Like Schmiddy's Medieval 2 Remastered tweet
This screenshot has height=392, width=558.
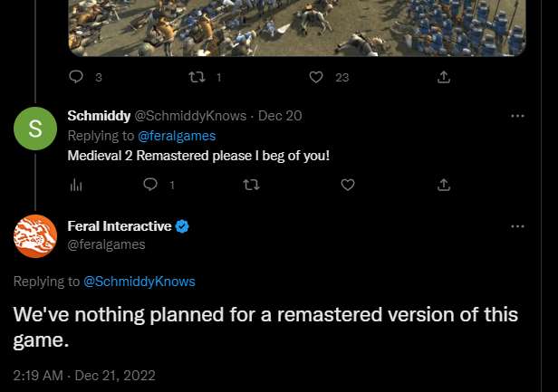[x=347, y=184]
